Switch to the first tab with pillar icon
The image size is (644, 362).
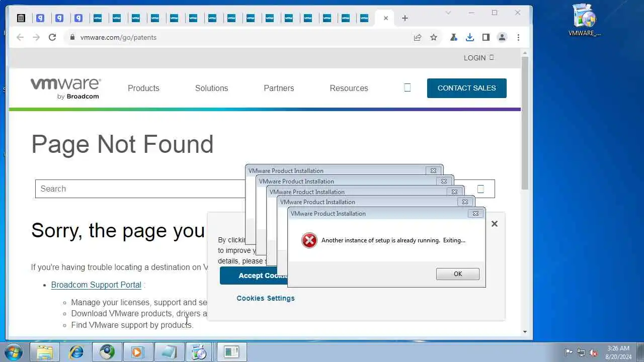(21, 18)
